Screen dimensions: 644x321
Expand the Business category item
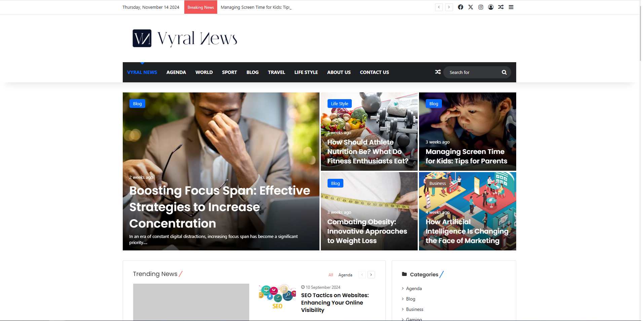click(414, 309)
